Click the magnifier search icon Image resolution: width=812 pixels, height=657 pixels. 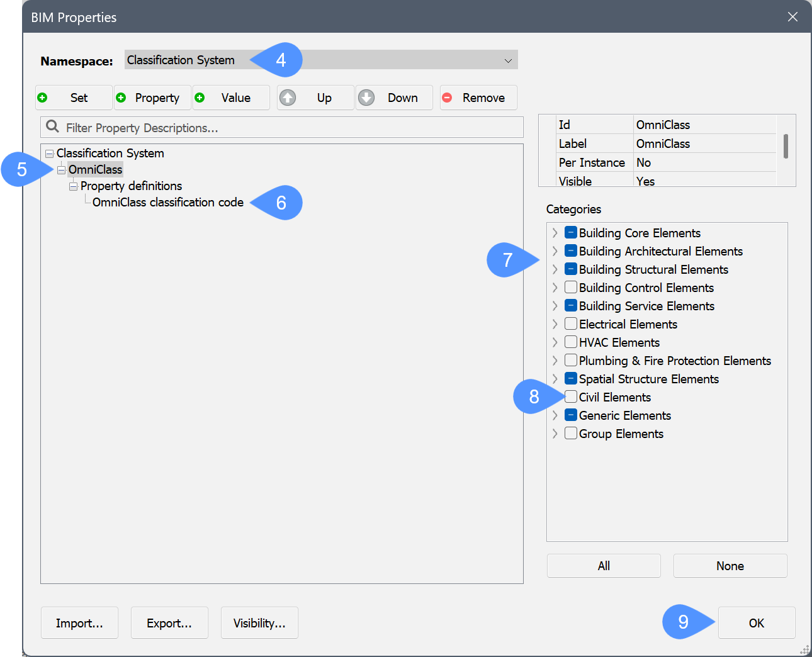tap(53, 127)
